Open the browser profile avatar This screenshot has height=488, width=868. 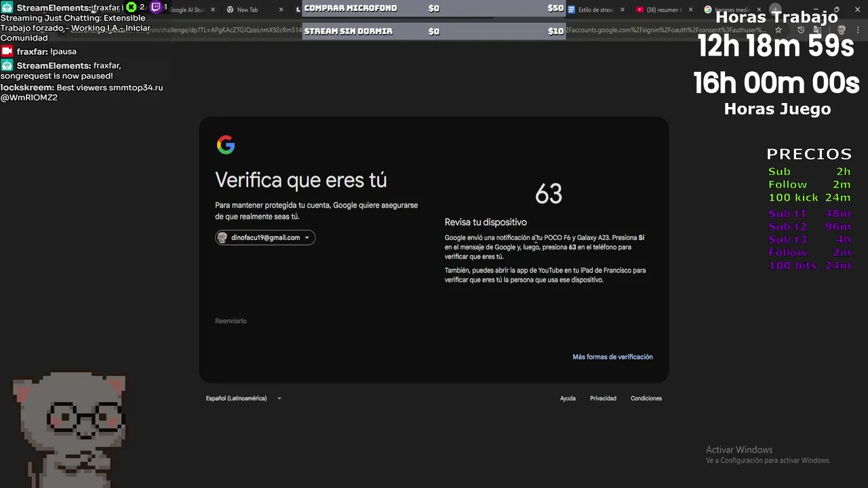click(x=842, y=30)
